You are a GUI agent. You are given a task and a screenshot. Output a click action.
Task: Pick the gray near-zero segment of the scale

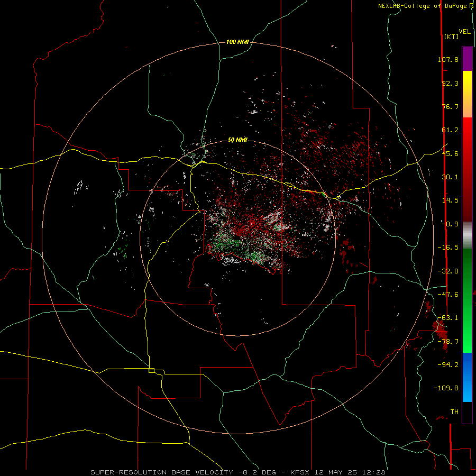(x=467, y=235)
